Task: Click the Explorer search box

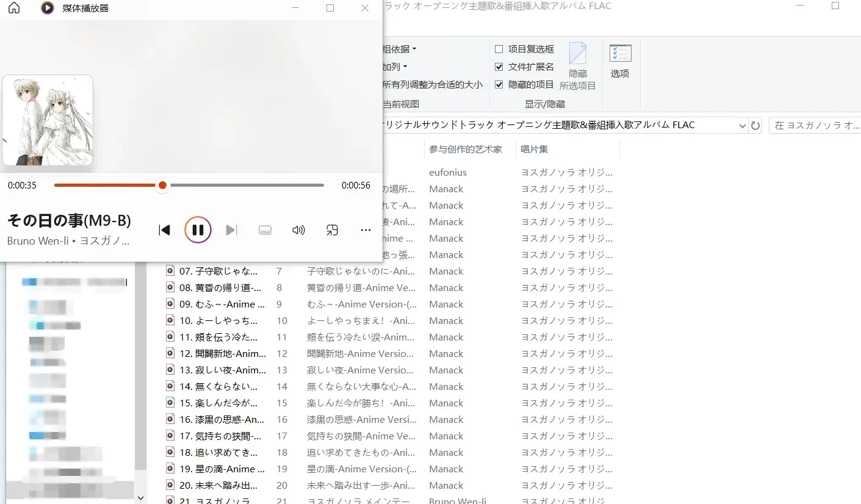Action: click(x=815, y=126)
